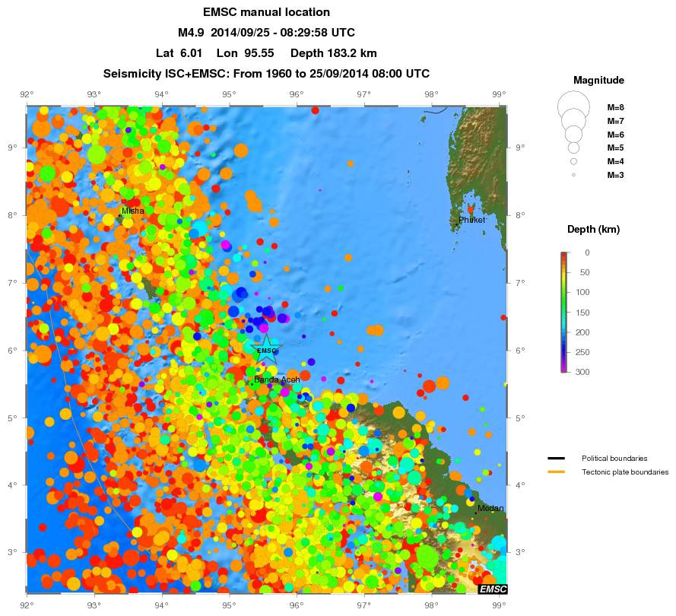The height and width of the screenshot is (616, 676).
Task: Click the bottom axis 92° longitude label
Action: tap(27, 605)
